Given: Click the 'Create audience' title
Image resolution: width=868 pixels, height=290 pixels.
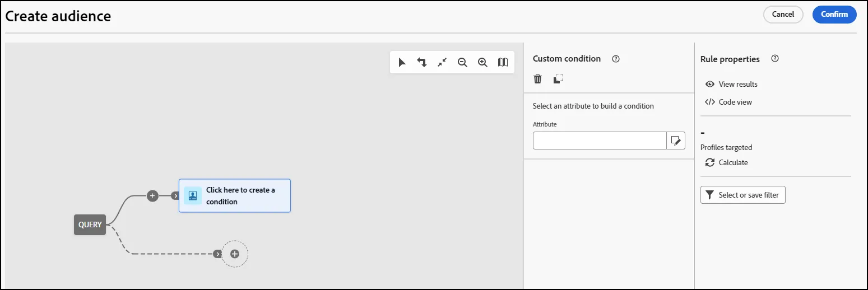Looking at the screenshot, I should click(58, 16).
